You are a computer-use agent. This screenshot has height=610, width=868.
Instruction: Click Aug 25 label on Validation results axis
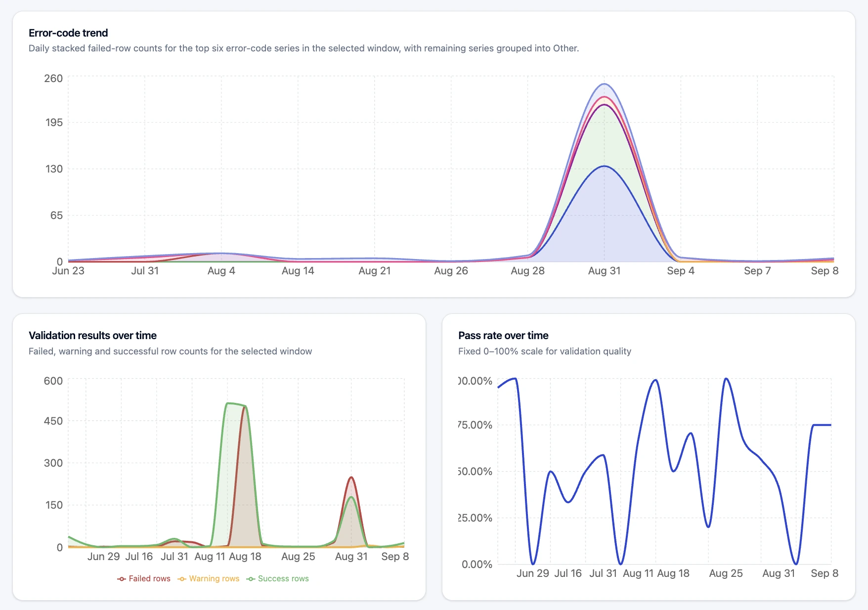[x=298, y=556]
